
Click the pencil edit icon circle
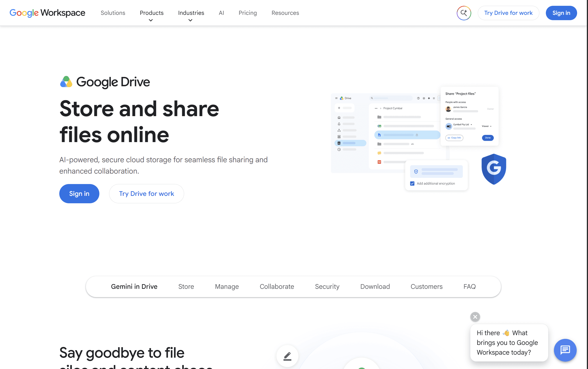(287, 356)
